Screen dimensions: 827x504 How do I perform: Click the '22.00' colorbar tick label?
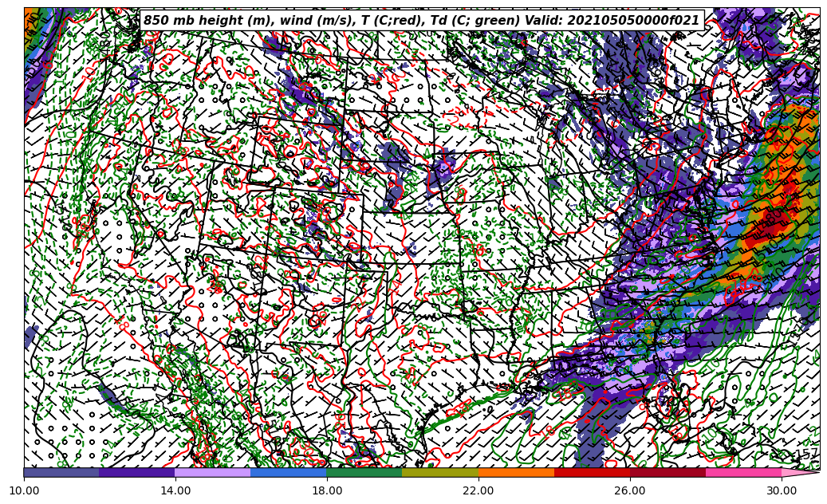(x=478, y=490)
